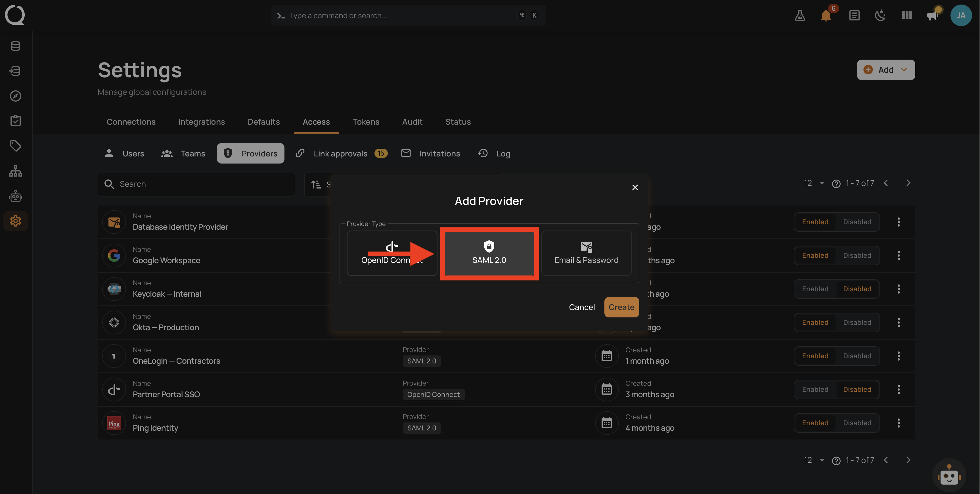Toggle the dark mode moon icon

(880, 16)
